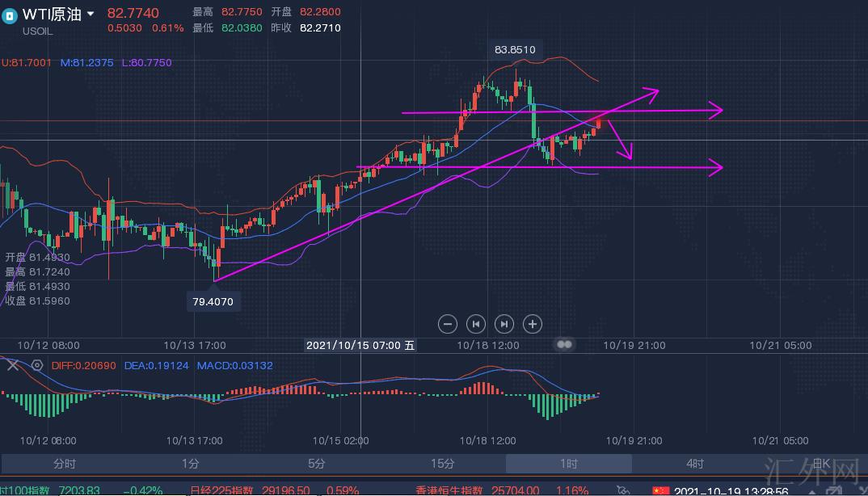Click the WTI crude oil symbol icon
Viewport: 868px width, 496px height.
click(x=10, y=16)
